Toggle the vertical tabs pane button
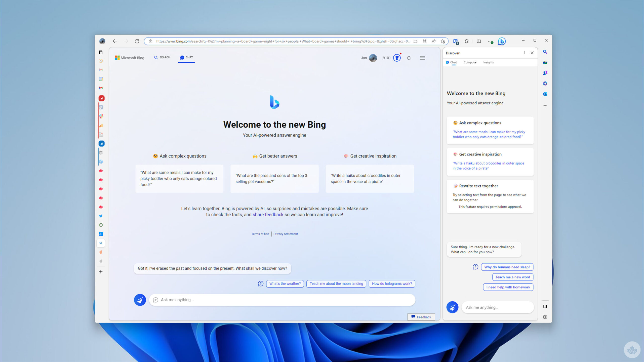The image size is (644, 362). (101, 52)
